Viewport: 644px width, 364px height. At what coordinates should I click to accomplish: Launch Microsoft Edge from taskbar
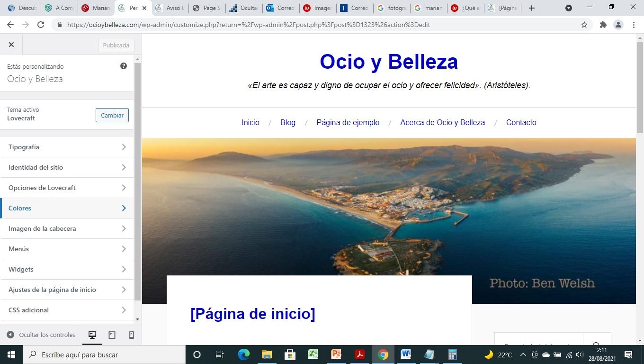(243, 355)
